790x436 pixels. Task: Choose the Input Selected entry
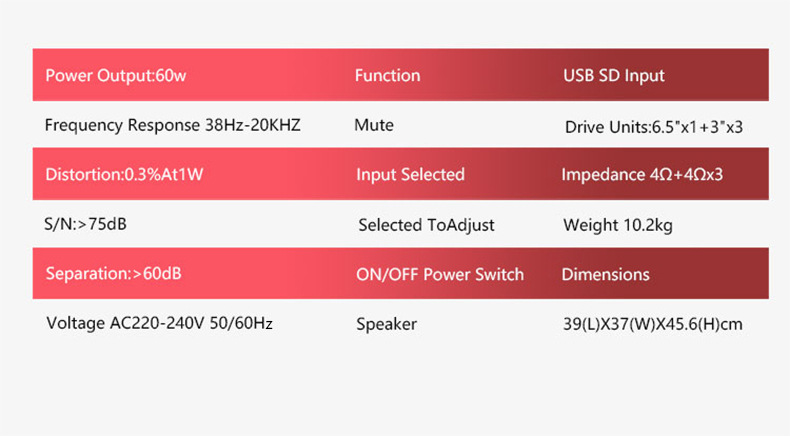(410, 175)
